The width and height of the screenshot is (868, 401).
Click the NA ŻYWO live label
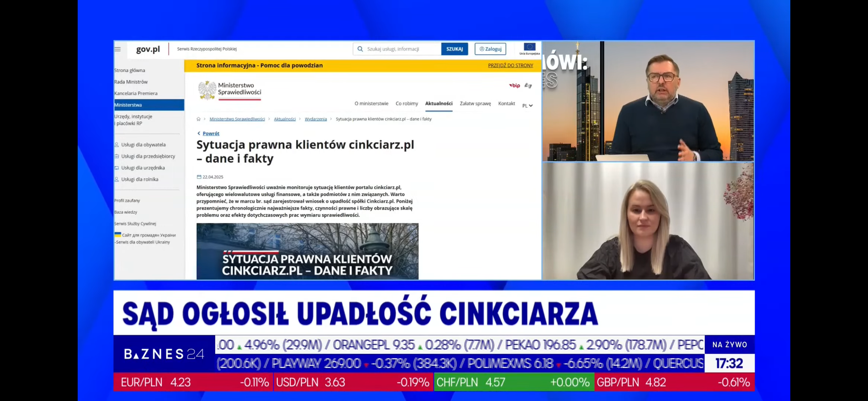tap(730, 345)
